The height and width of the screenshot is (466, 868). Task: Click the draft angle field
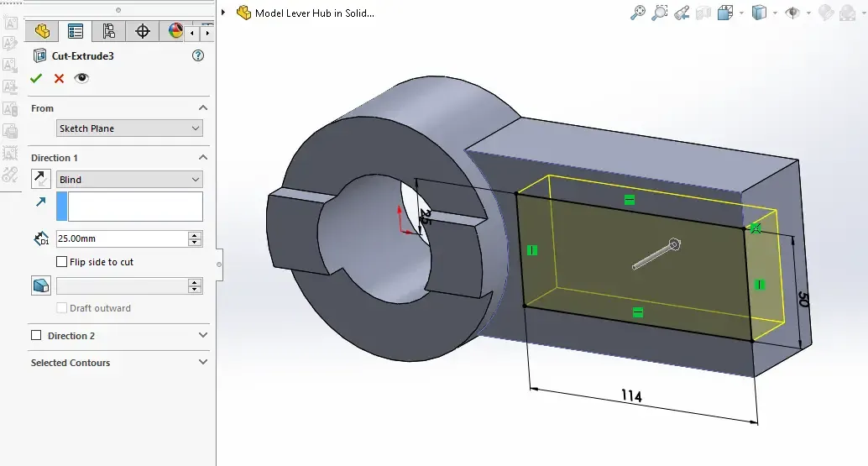(122, 286)
